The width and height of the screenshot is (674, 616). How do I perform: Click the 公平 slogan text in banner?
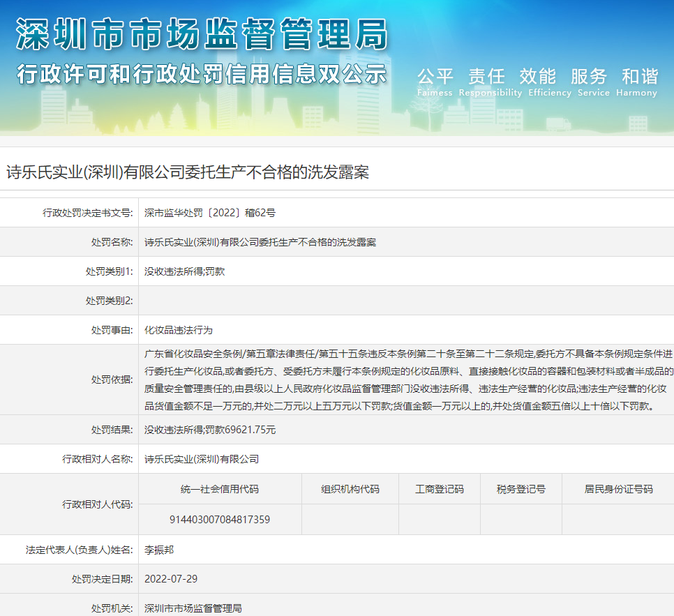(x=435, y=77)
